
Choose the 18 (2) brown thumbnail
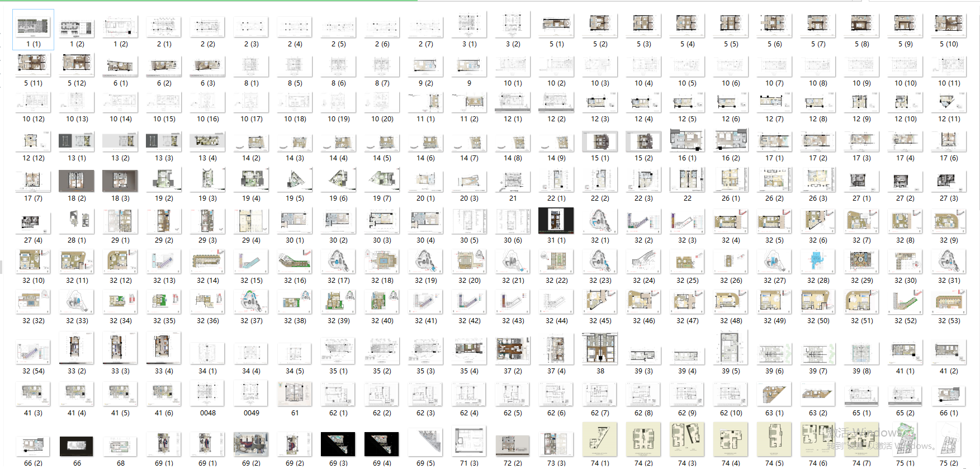[77, 181]
